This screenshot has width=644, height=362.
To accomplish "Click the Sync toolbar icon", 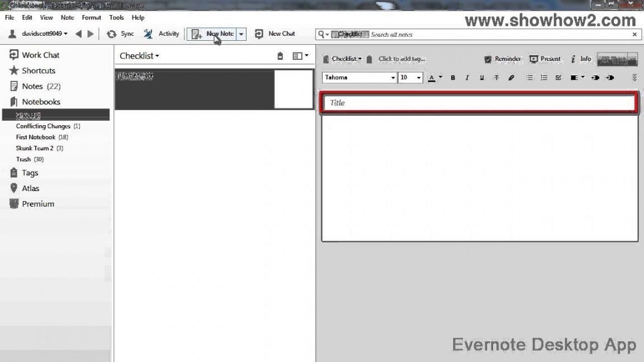I will coord(112,34).
